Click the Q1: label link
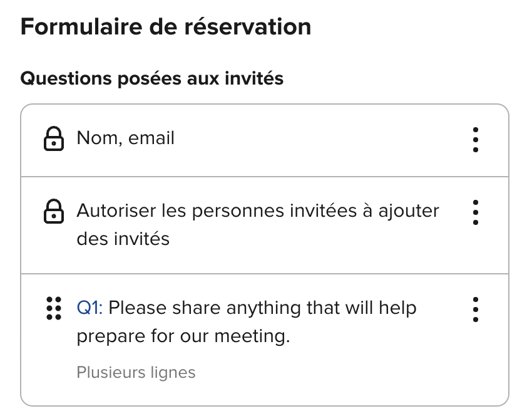This screenshot has height=411, width=532. [90, 308]
